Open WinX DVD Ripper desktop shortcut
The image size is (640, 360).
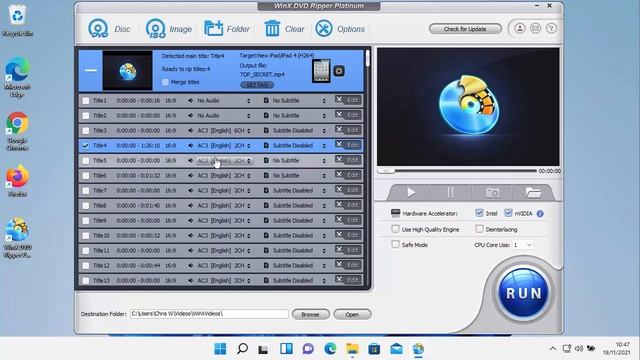point(17,238)
